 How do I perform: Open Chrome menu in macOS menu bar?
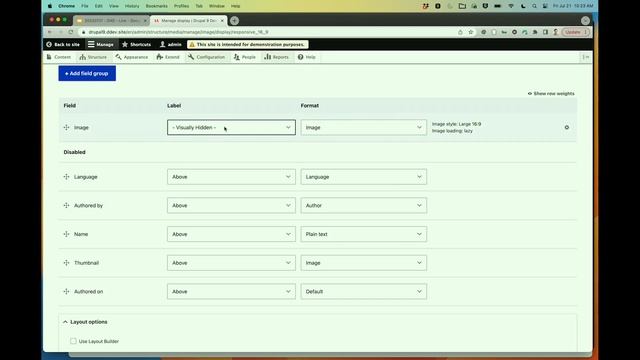coord(67,6)
